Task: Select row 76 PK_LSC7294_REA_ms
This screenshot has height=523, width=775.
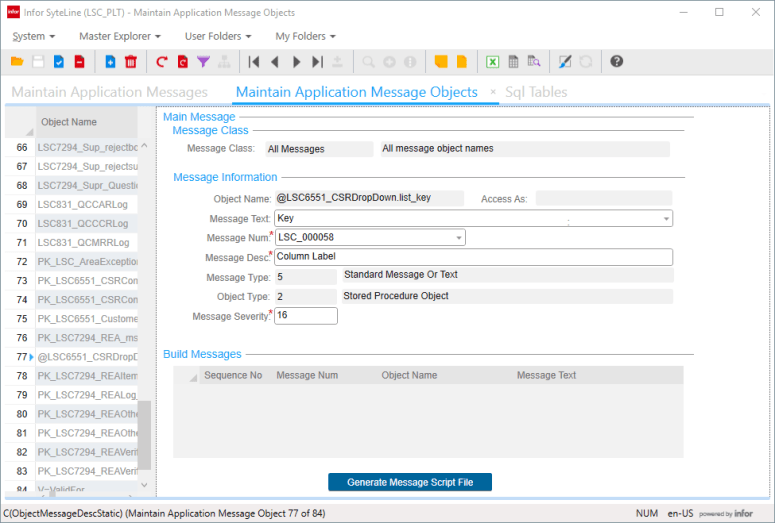Action: pos(86,338)
